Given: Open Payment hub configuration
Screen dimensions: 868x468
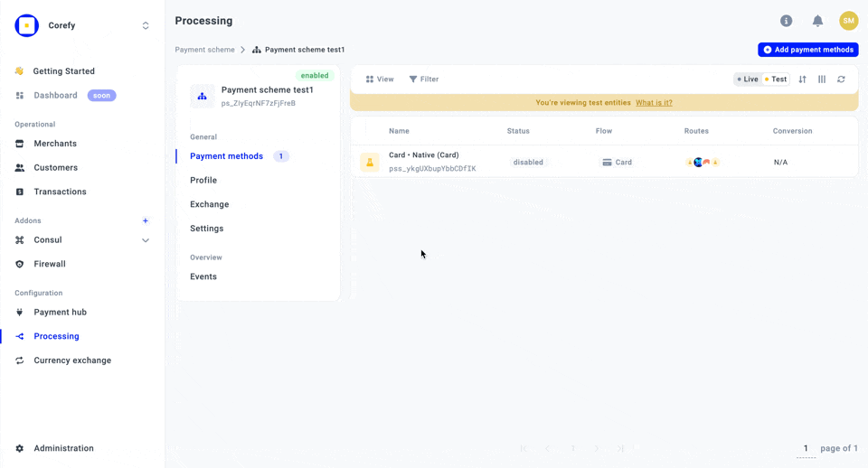Looking at the screenshot, I should coord(61,312).
